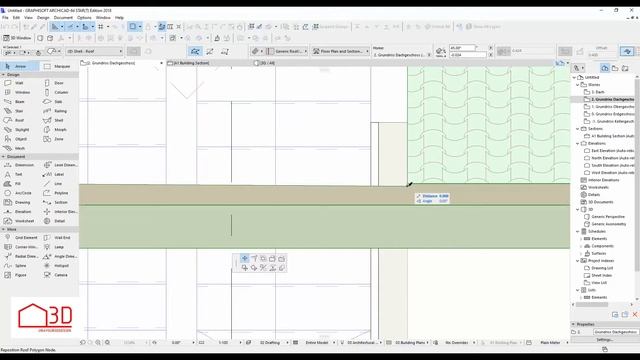The width and height of the screenshot is (640, 360).
Task: Open the Design menu
Action: (43, 18)
